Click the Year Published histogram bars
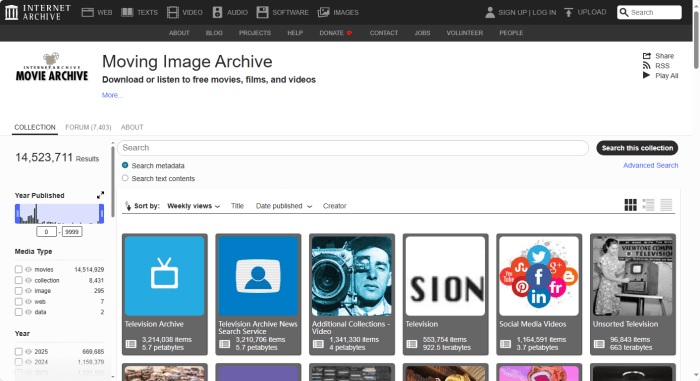Image resolution: width=700 pixels, height=381 pixels. [x=59, y=214]
